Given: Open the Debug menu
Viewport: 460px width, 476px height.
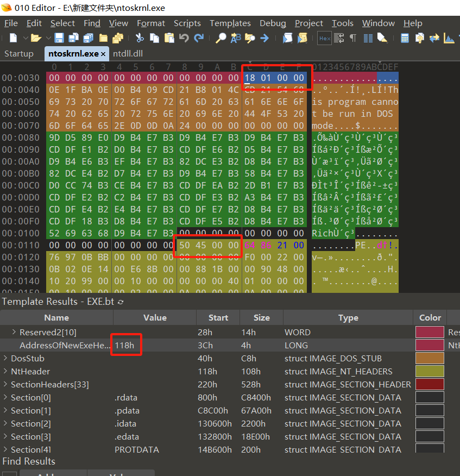Looking at the screenshot, I should click(273, 23).
